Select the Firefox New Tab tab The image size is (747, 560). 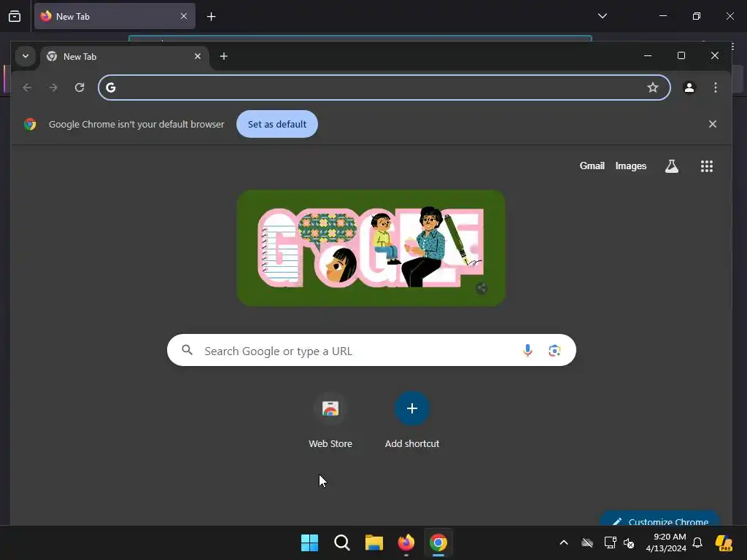pyautogui.click(x=115, y=17)
